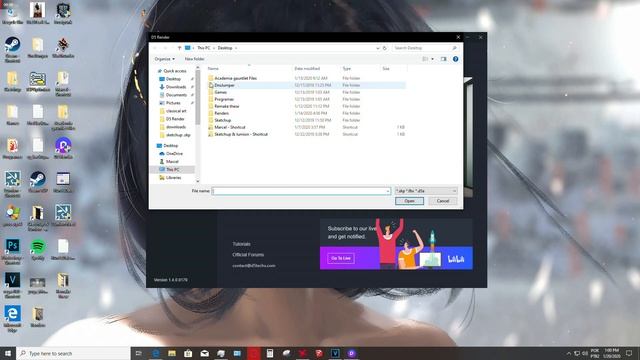Open the Mail app from taskbar
640x360 pixels.
point(204,353)
